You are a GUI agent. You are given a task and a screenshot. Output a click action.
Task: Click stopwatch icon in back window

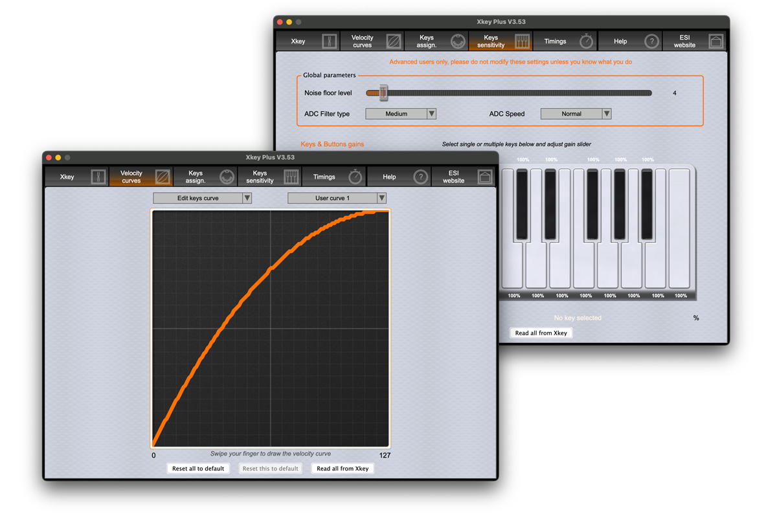[x=586, y=41]
